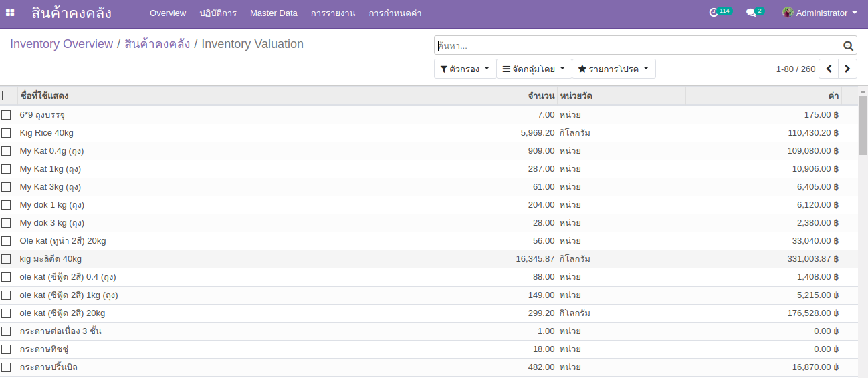Open the ปฏิบัติการ operations menu
868x378 pixels.
pos(218,13)
